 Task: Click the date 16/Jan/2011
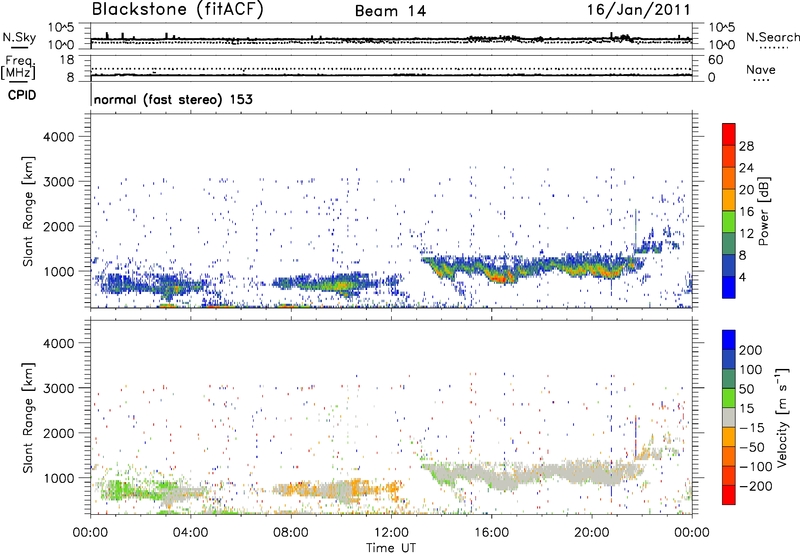click(x=638, y=10)
